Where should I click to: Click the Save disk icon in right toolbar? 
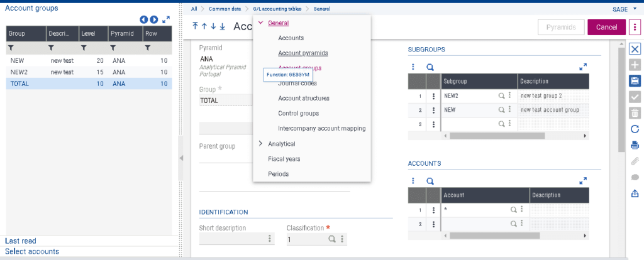click(635, 81)
